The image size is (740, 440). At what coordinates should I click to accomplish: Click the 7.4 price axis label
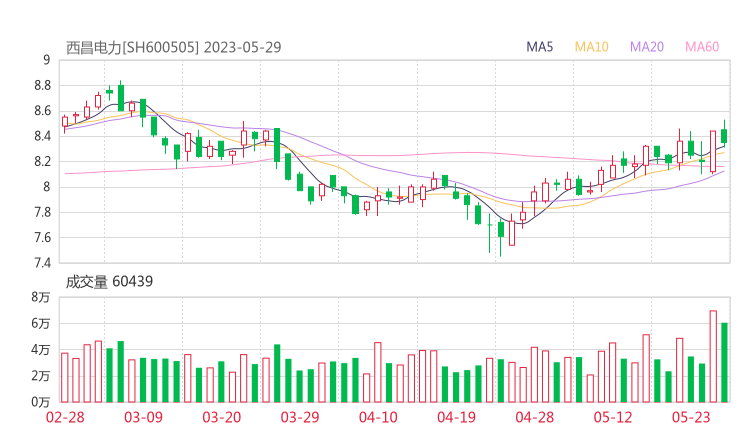click(x=42, y=262)
